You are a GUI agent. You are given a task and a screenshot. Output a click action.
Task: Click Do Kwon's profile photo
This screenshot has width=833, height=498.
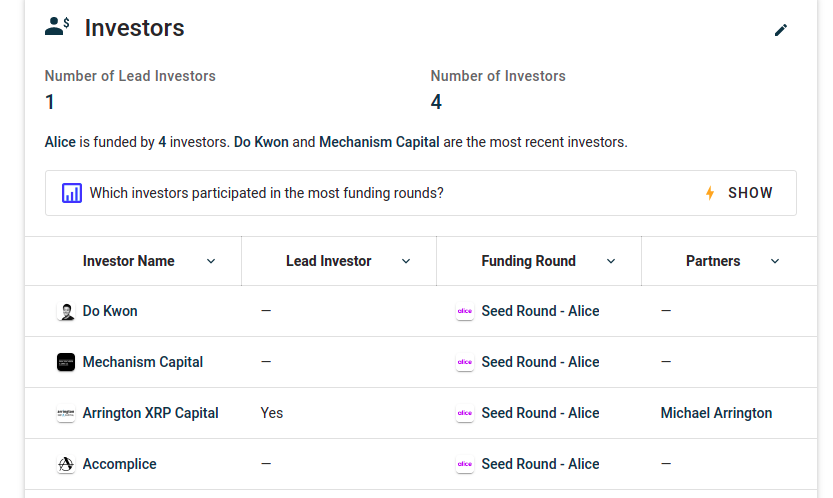point(66,312)
